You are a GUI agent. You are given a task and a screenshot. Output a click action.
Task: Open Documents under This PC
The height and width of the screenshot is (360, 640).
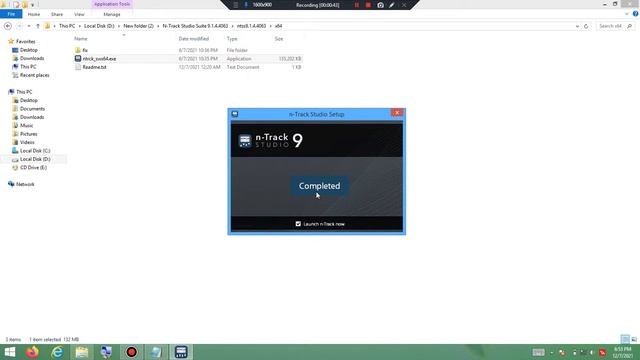pos(32,109)
